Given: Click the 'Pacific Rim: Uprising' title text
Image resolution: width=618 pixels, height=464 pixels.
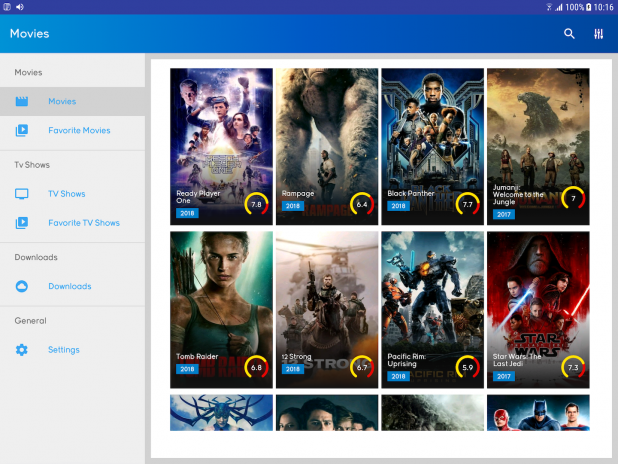Looking at the screenshot, I should click(406, 360).
